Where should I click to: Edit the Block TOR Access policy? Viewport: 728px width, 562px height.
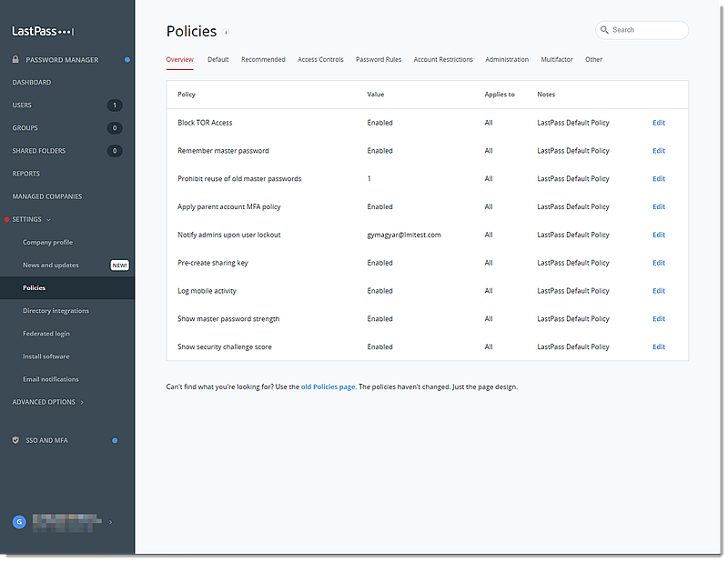659,123
